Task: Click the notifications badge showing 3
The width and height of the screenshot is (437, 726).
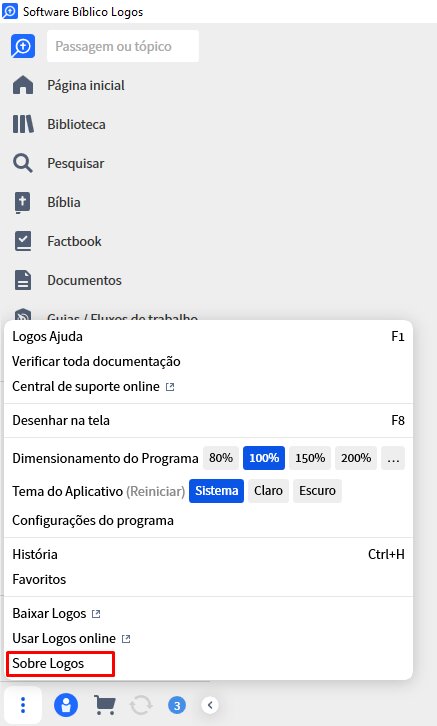Action: (176, 706)
